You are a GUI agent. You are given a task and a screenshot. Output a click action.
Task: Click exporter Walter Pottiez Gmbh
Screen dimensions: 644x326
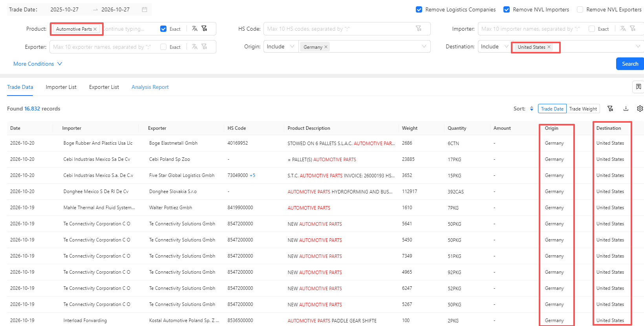click(x=170, y=208)
